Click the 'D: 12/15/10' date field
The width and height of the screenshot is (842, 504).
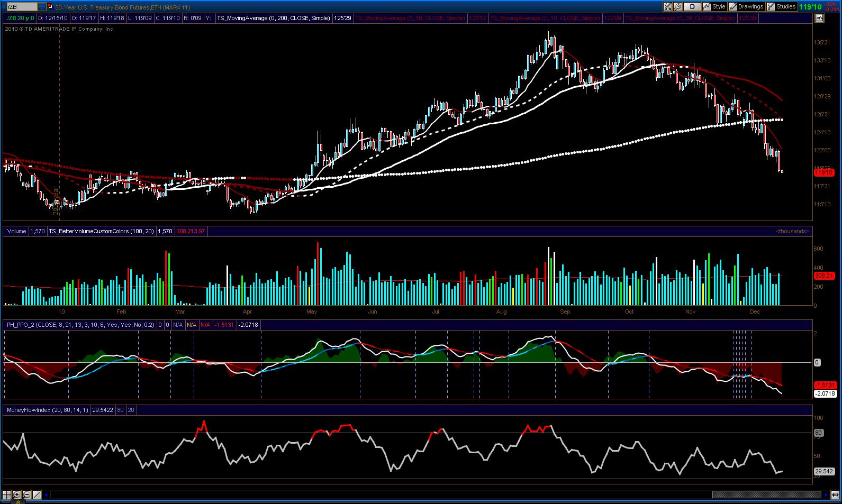[53, 18]
